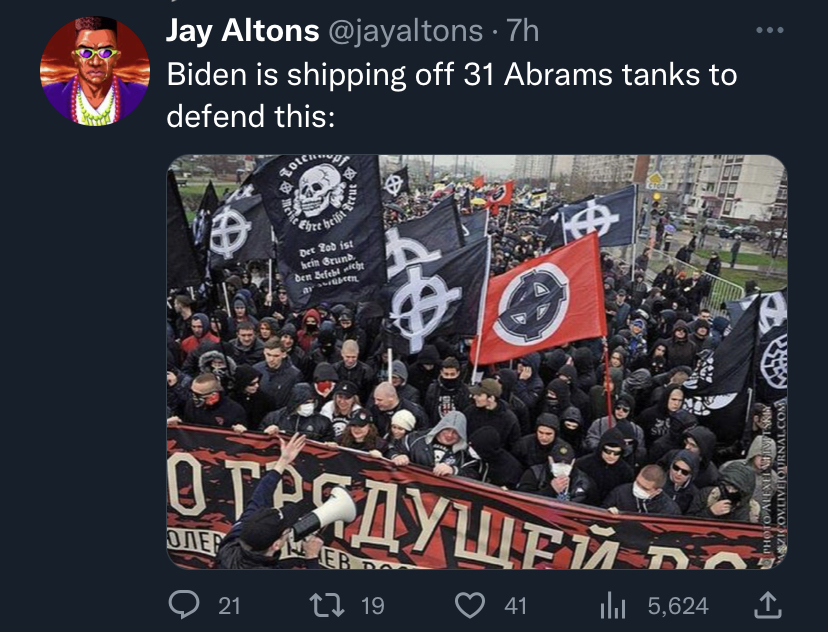Open the three-dot more options menu
Screen dimensions: 828x632
(770, 31)
